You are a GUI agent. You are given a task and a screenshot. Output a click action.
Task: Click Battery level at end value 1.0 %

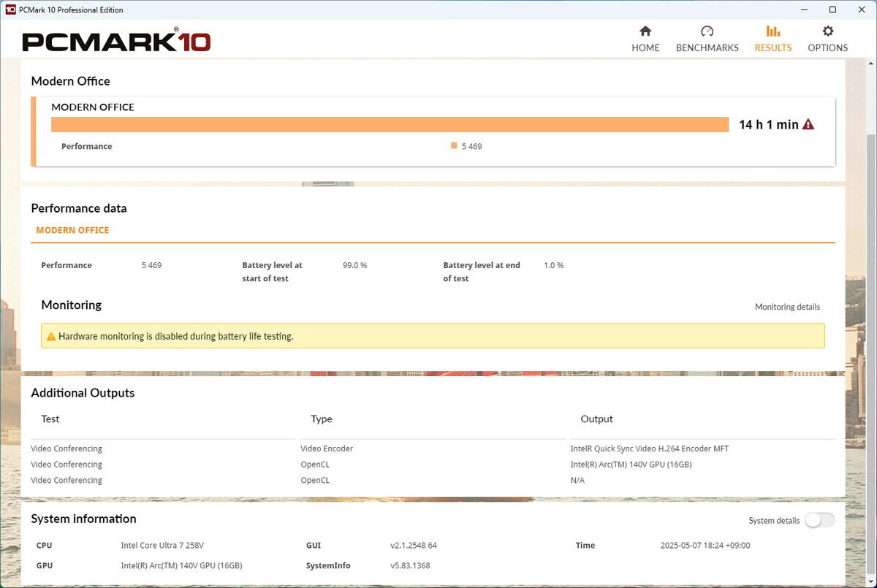(x=553, y=265)
